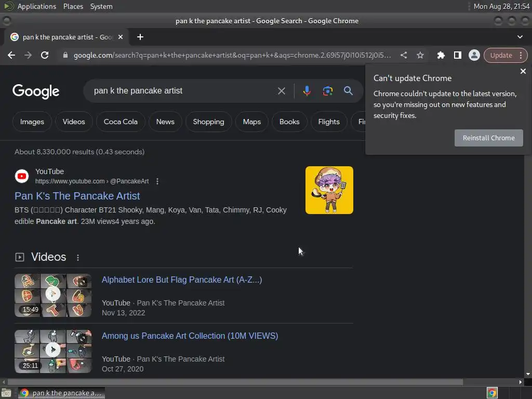Click the forward navigation arrow
This screenshot has height=399, width=532.
[28, 55]
